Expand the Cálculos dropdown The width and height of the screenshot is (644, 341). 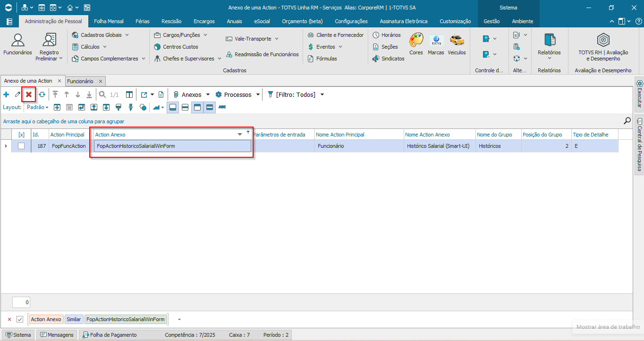105,47
